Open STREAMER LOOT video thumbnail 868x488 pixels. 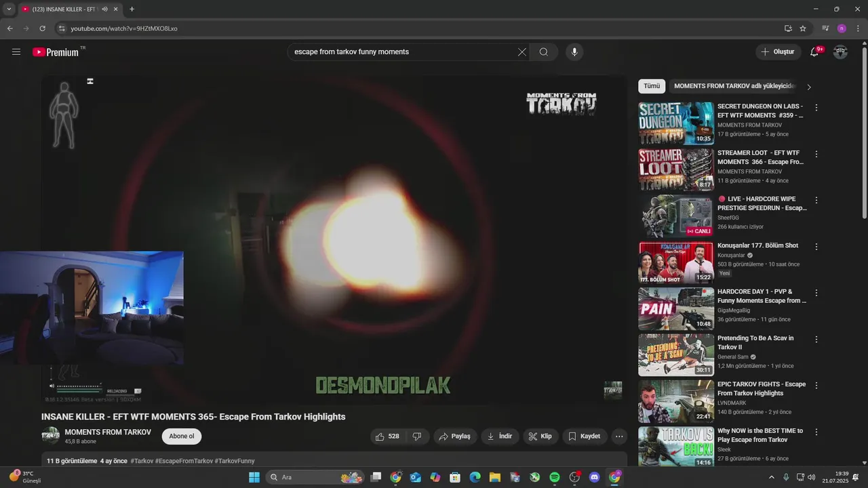click(x=676, y=169)
